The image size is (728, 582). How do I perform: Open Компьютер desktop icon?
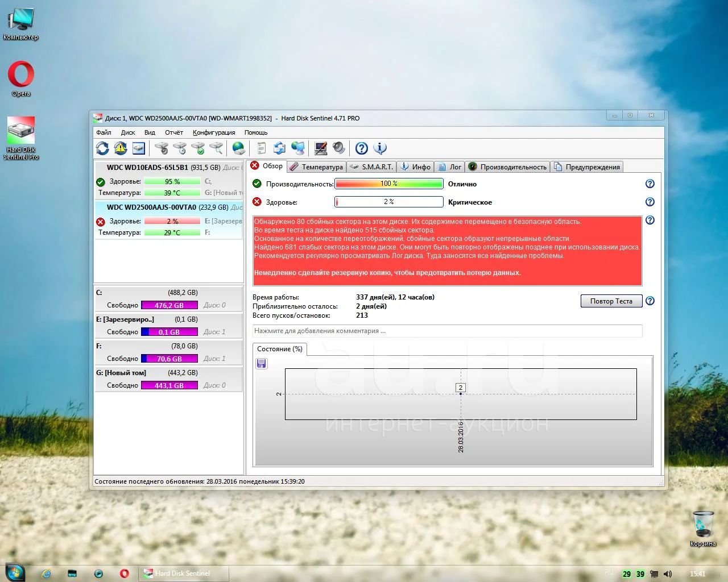pyautogui.click(x=21, y=24)
